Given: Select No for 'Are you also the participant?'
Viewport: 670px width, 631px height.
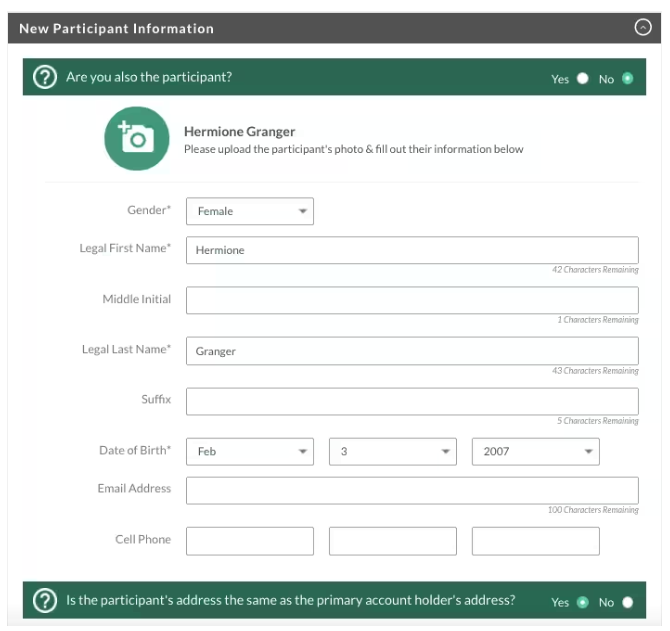Looking at the screenshot, I should (x=628, y=79).
